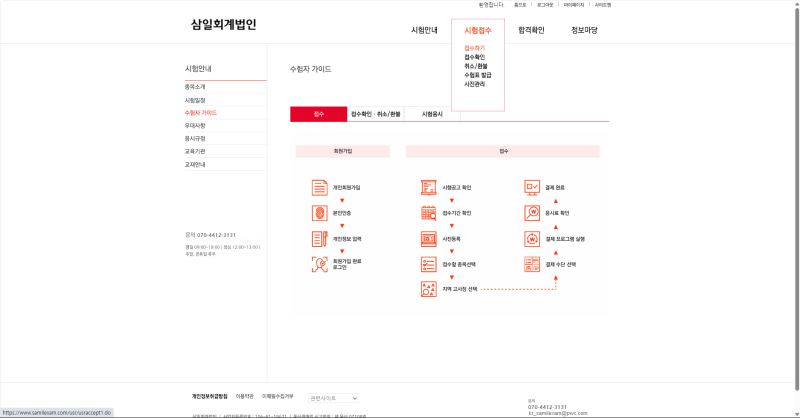
Task: Open 이용약관 in the footer
Action: click(244, 396)
